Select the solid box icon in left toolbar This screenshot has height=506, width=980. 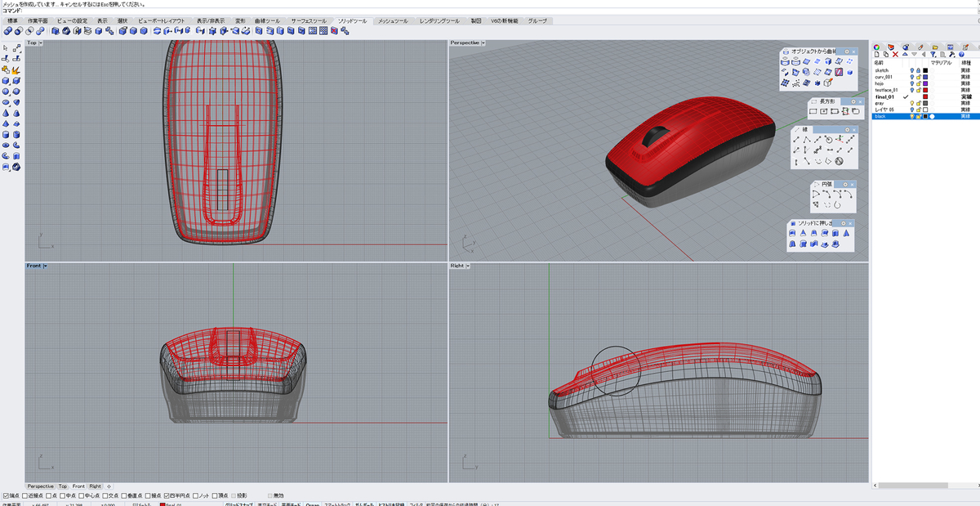tap(6, 81)
